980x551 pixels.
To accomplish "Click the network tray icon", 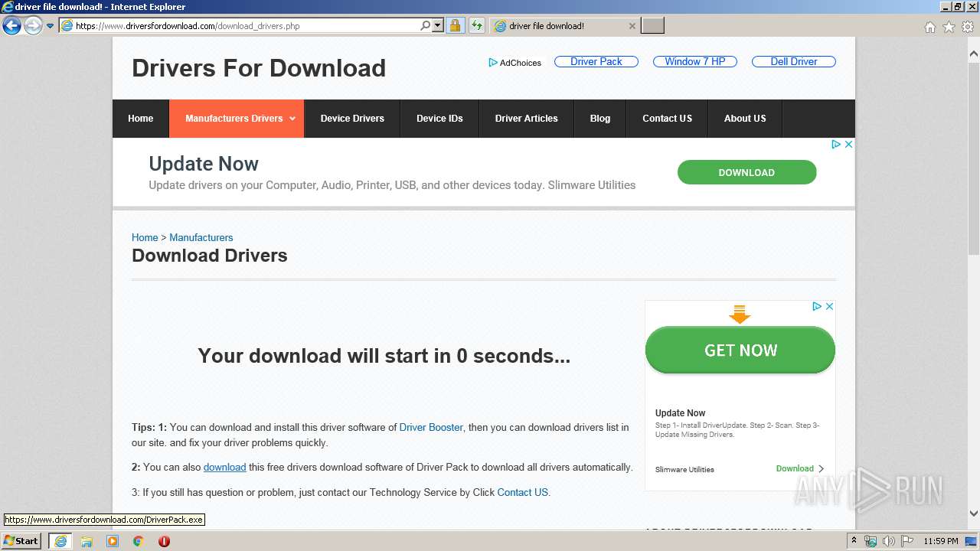I will (871, 541).
